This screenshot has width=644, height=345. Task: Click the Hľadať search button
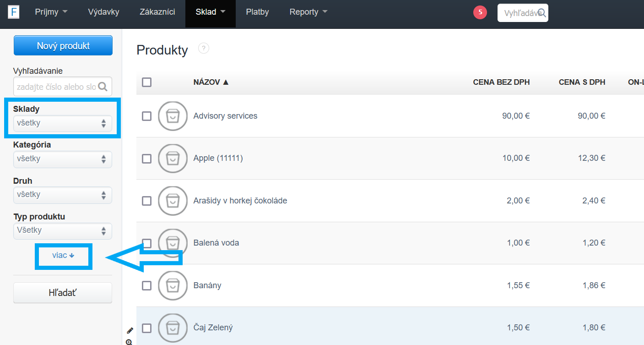(63, 293)
